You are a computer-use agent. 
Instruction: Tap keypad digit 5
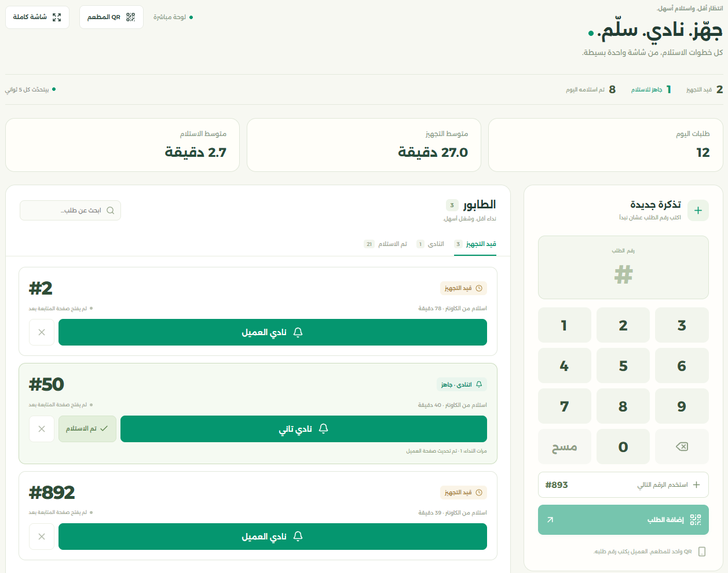click(x=623, y=366)
